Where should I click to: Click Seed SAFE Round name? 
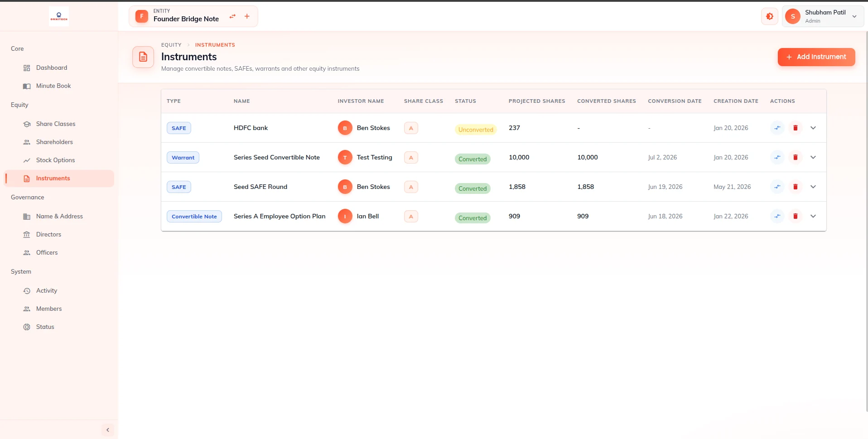(260, 187)
